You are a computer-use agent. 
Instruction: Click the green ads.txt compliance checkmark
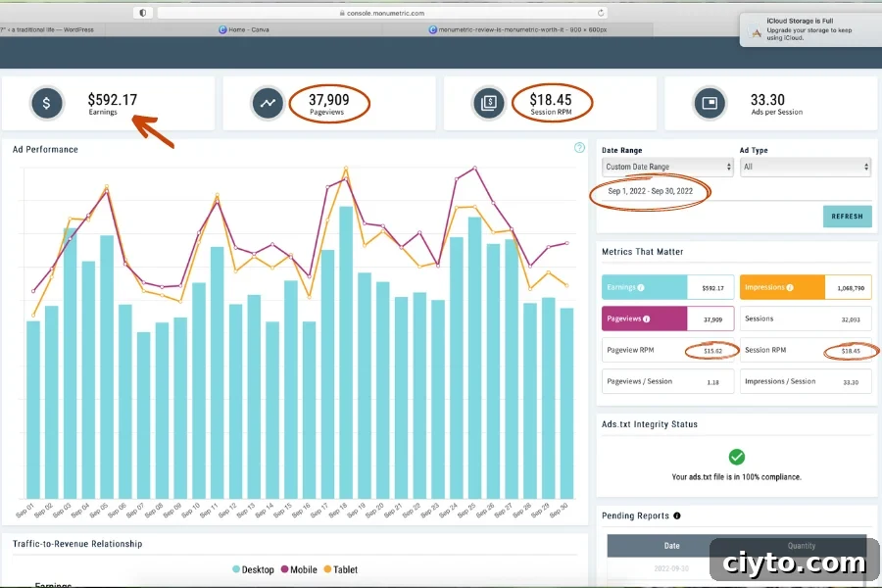pos(736,457)
